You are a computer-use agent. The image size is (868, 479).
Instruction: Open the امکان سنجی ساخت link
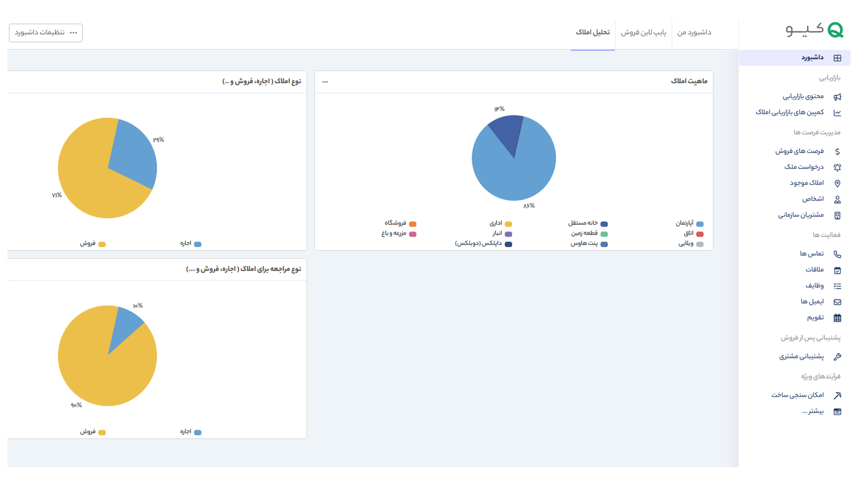(x=797, y=395)
